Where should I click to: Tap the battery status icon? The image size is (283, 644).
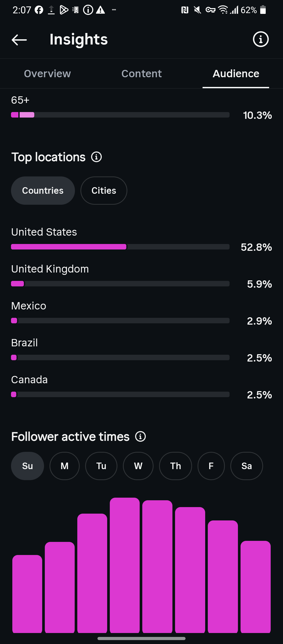pyautogui.click(x=263, y=10)
